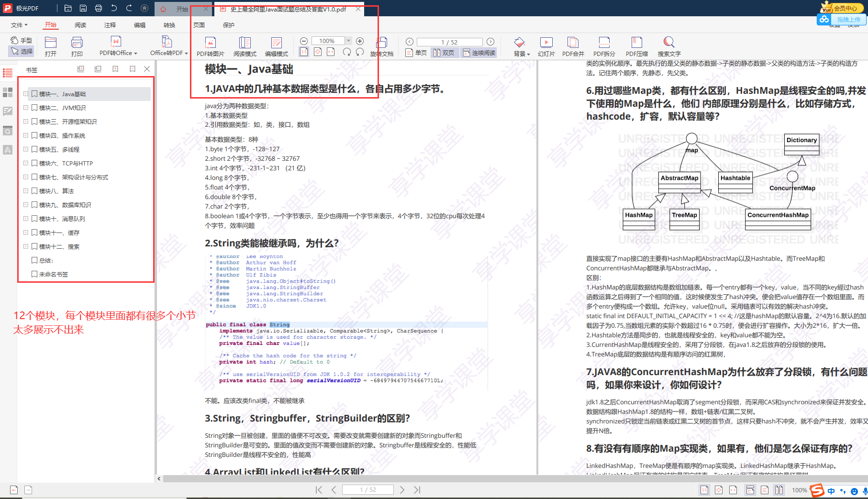Toggle 连续阅读 continuous reading
Image resolution: width=868 pixels, height=499 pixels.
(x=479, y=53)
